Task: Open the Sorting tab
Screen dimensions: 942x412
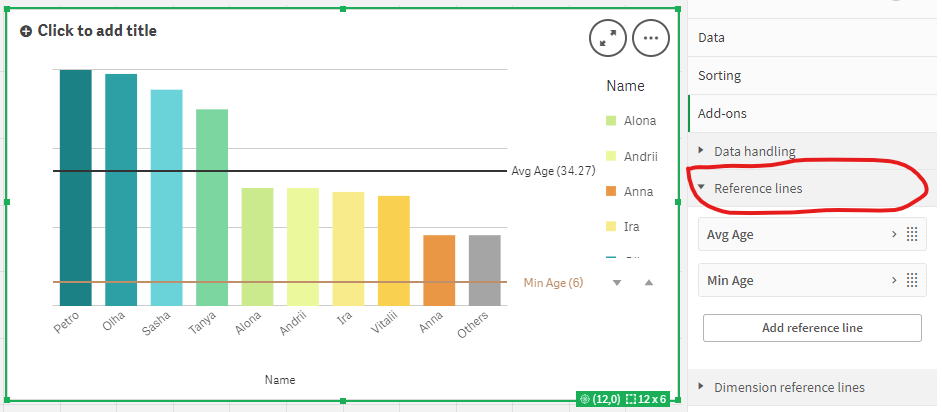Action: tap(719, 75)
